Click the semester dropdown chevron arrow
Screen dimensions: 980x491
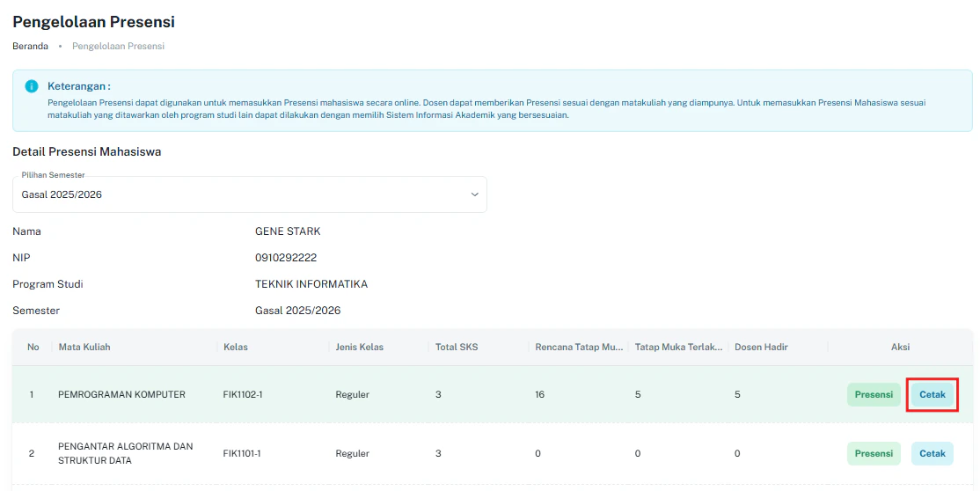[474, 194]
